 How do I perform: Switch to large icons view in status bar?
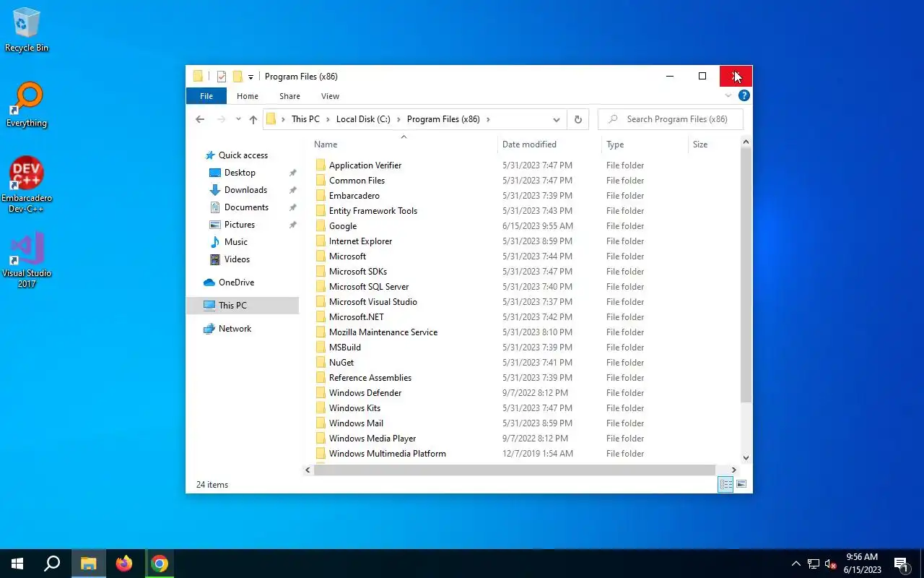741,485
